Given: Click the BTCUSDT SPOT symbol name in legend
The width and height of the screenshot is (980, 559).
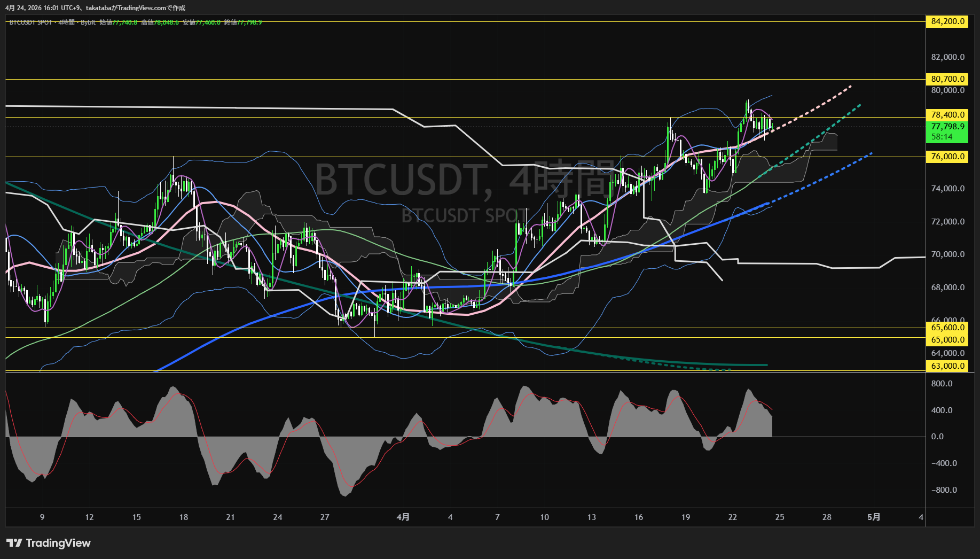Looking at the screenshot, I should 31,22.
